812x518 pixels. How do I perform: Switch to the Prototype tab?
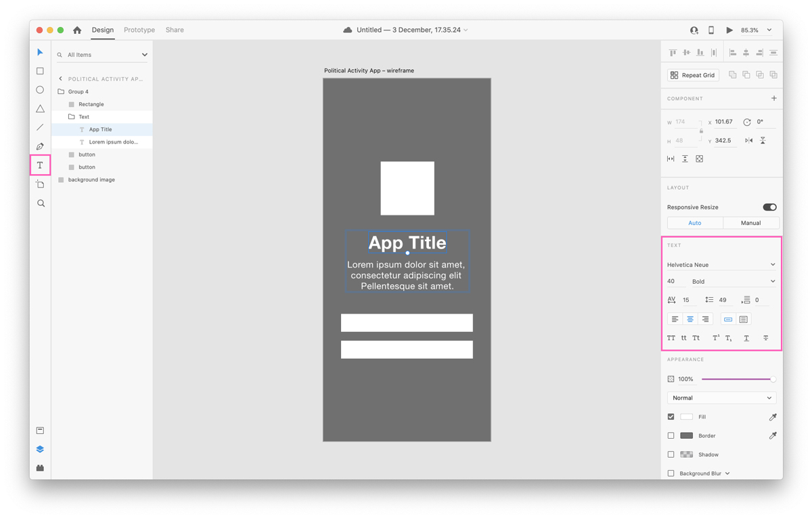139,30
